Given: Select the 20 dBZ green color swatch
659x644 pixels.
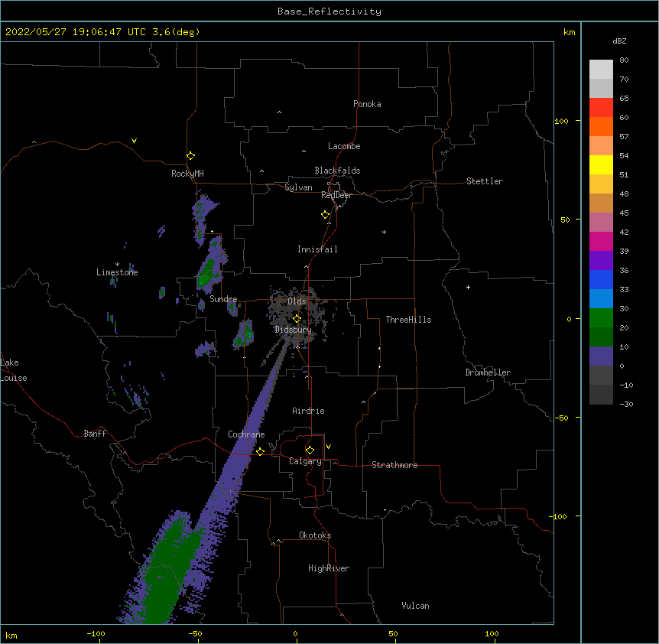Looking at the screenshot, I should [601, 318].
